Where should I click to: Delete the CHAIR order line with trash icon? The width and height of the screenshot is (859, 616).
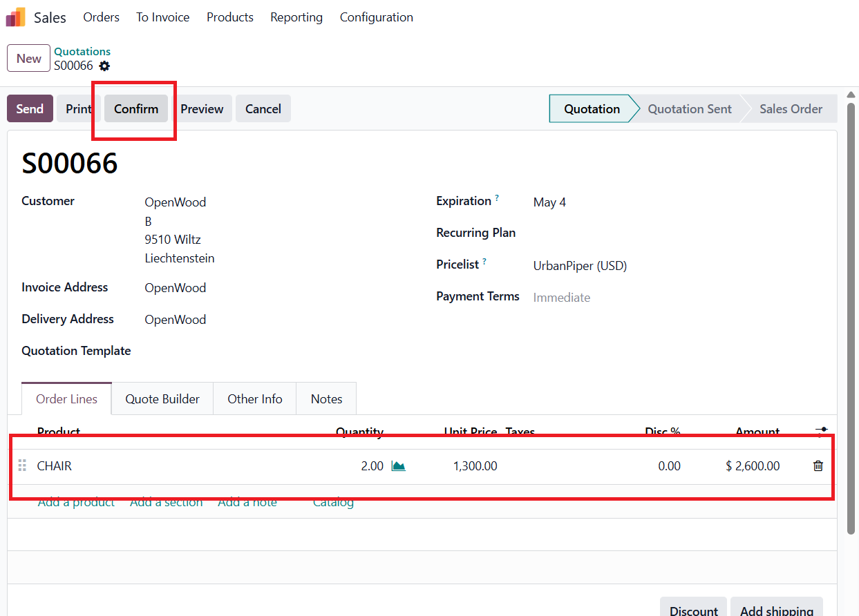[818, 466]
